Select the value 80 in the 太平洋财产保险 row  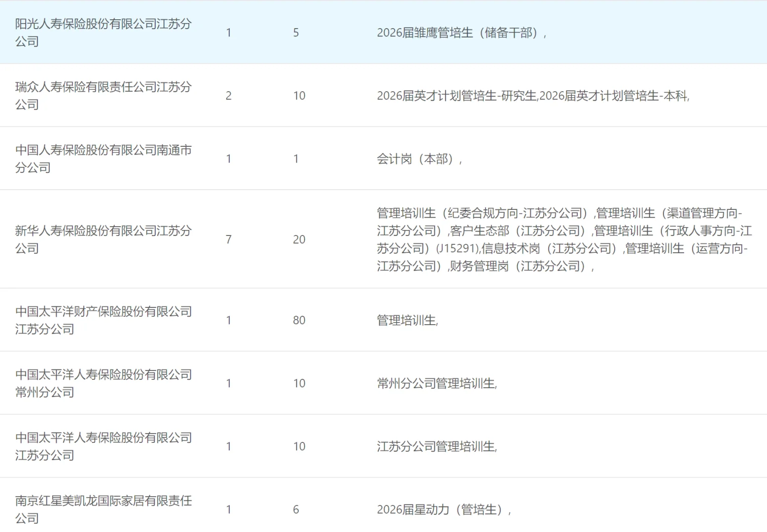299,320
